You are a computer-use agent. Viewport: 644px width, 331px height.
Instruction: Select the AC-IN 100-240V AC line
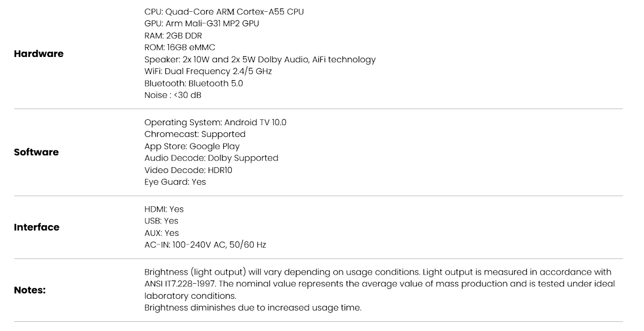click(x=205, y=244)
